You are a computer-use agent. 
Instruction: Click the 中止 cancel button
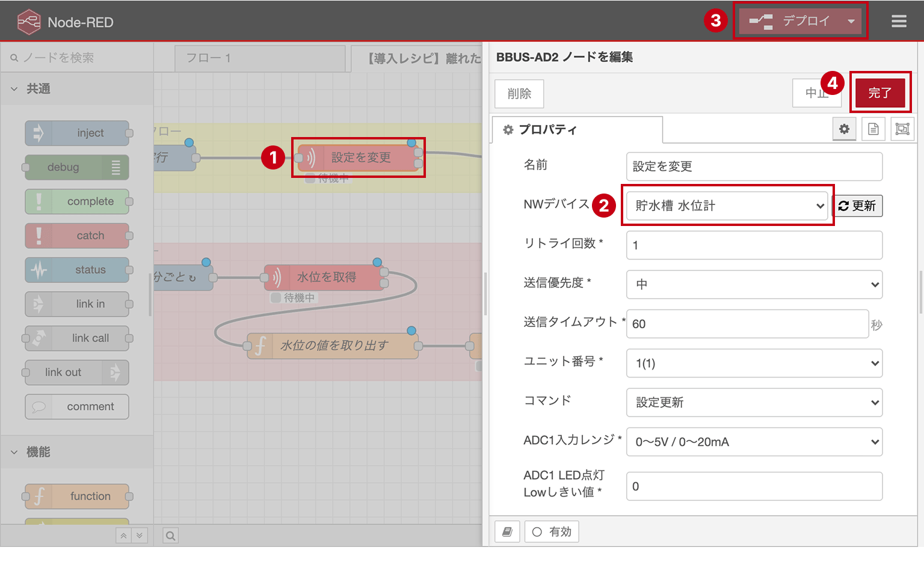pos(816,93)
